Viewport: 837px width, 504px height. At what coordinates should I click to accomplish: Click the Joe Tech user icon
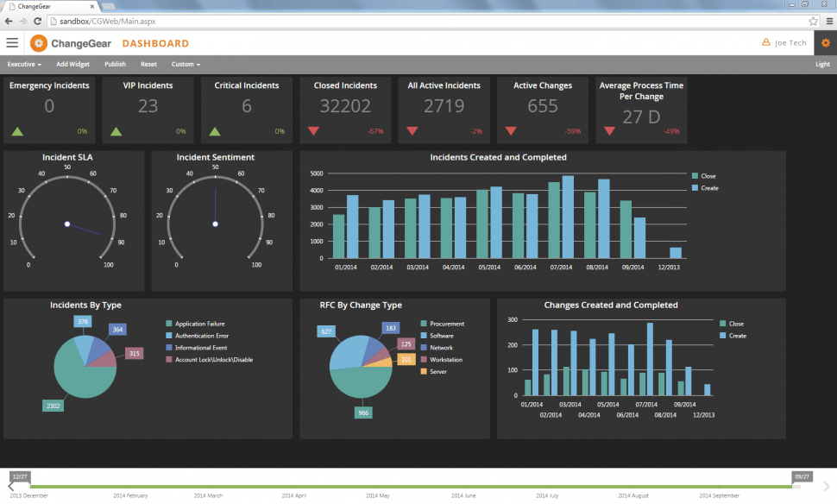tap(766, 42)
